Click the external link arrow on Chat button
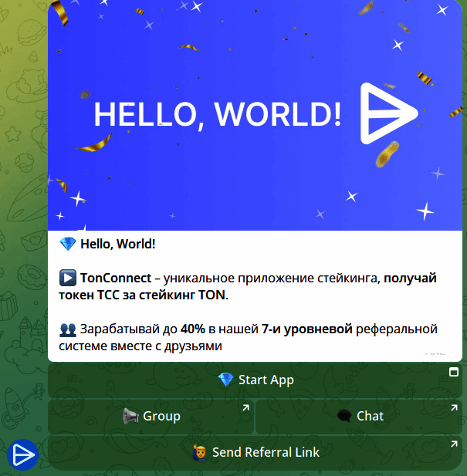467x476 pixels. point(454,407)
